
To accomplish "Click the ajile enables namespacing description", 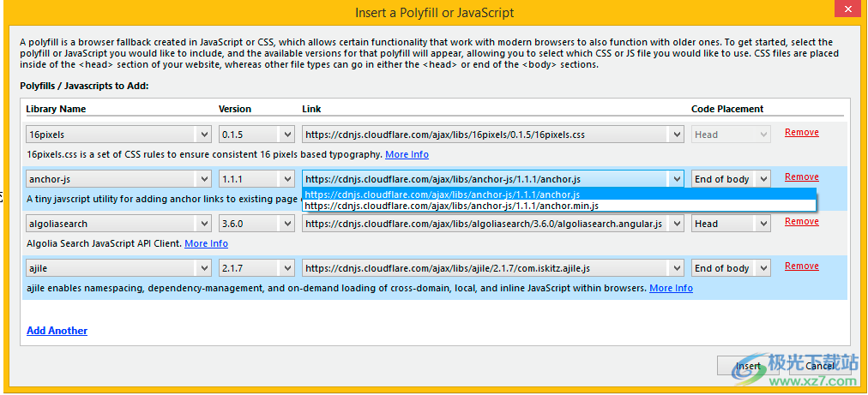I will (x=336, y=288).
